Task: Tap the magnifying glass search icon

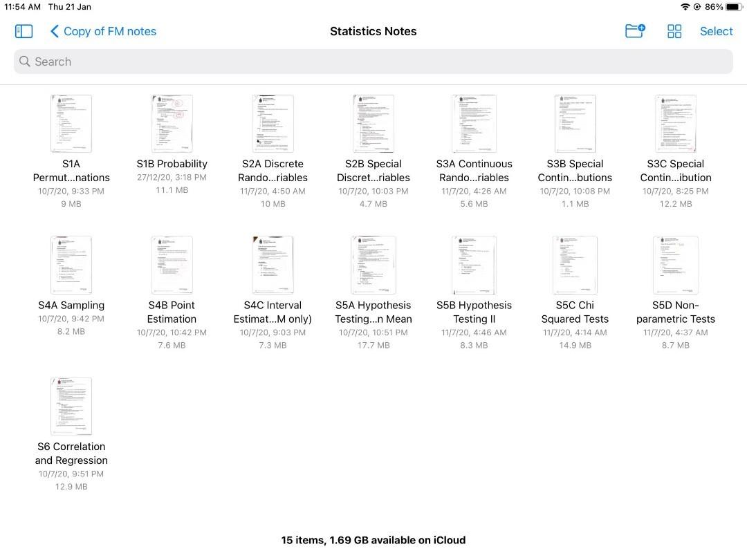Action: [x=25, y=62]
